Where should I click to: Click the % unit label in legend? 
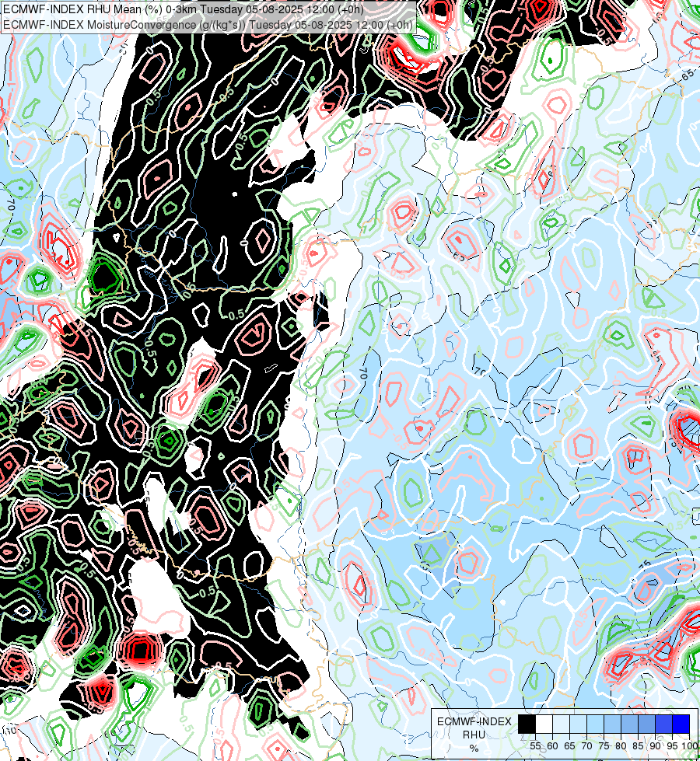point(474,749)
